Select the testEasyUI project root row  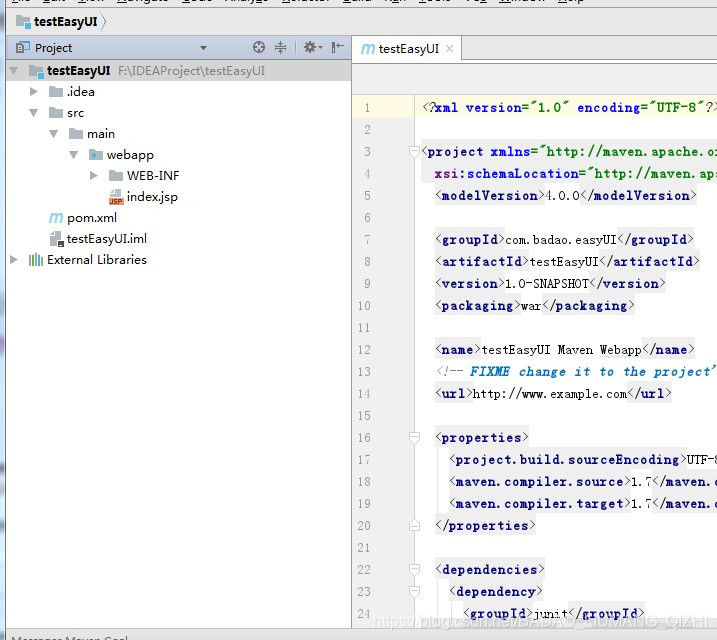click(178, 71)
